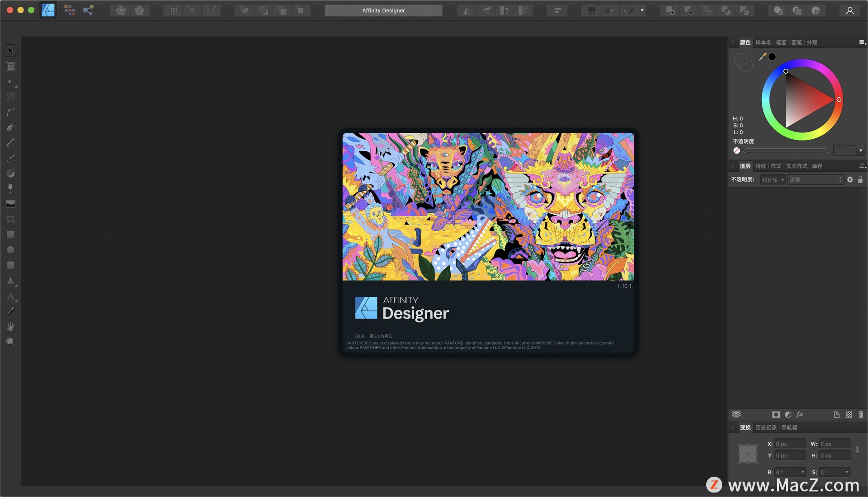
Task: Toggle the snapping magnet button in toolbar
Action: coord(628,10)
